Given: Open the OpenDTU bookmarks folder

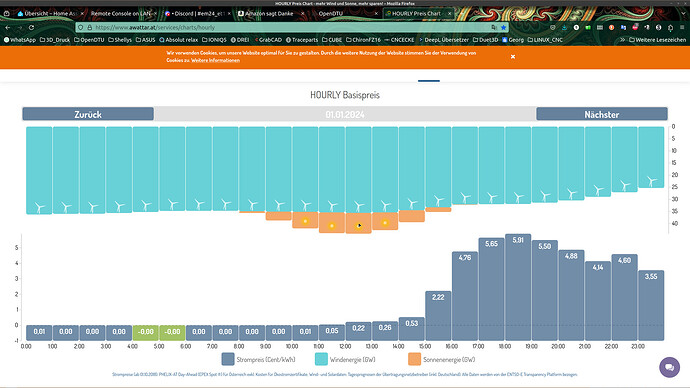Looking at the screenshot, I should (89, 40).
